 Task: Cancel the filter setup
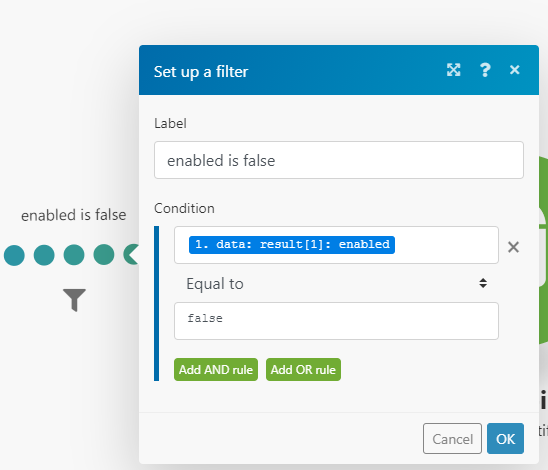coord(452,439)
